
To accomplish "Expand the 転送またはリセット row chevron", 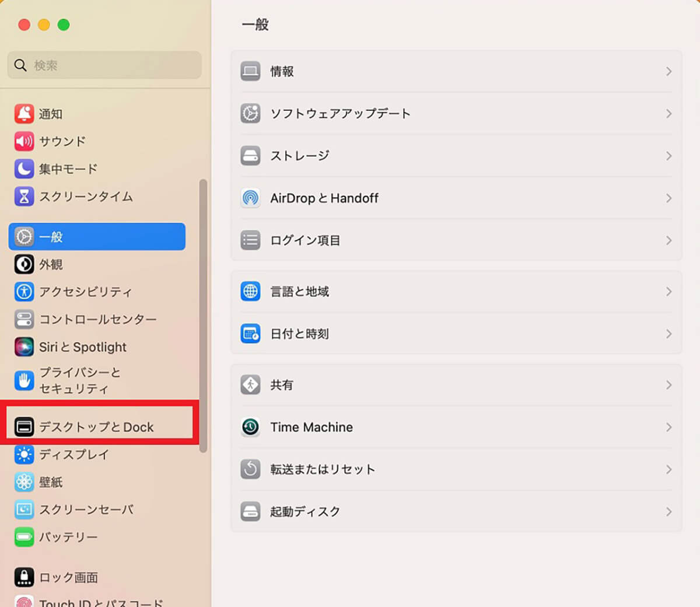I will click(668, 469).
